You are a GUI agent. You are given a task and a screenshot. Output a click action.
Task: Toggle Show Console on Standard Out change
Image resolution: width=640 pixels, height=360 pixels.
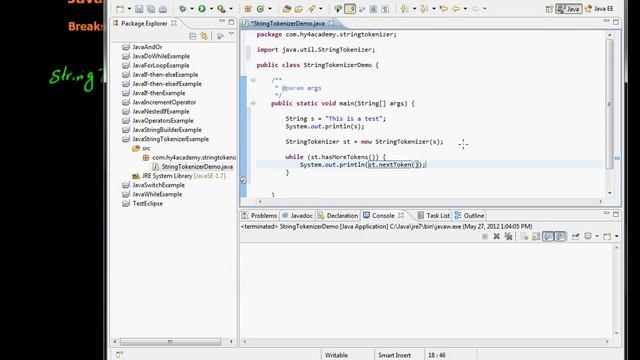[548, 236]
